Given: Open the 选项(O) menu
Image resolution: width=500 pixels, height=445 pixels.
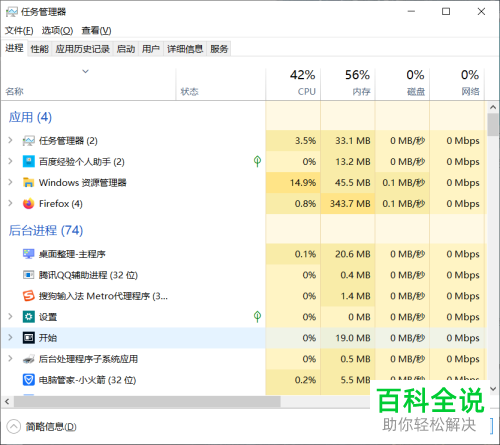Looking at the screenshot, I should [x=57, y=31].
